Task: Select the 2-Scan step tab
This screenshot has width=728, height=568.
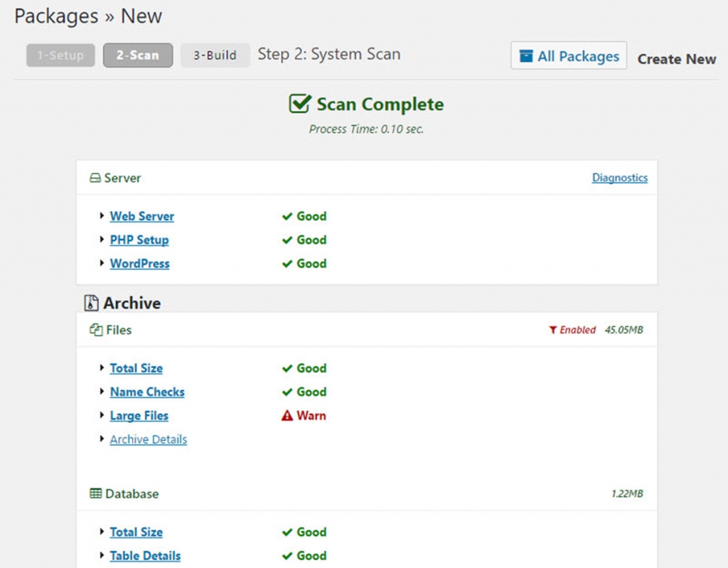Action: pos(138,55)
